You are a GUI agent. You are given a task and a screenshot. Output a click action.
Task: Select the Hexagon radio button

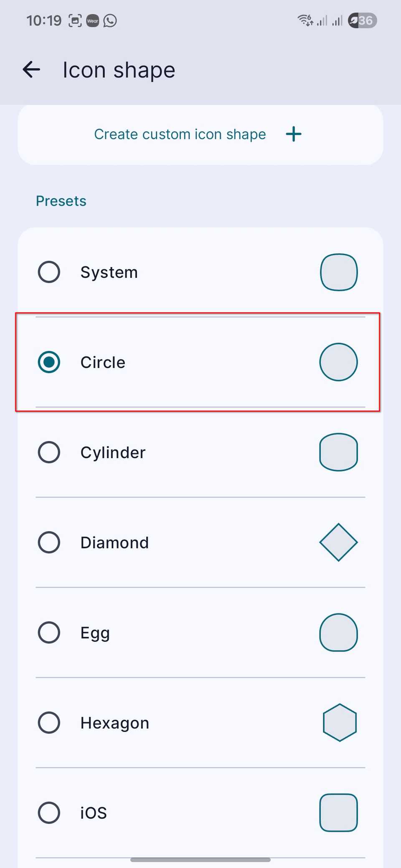[49, 723]
